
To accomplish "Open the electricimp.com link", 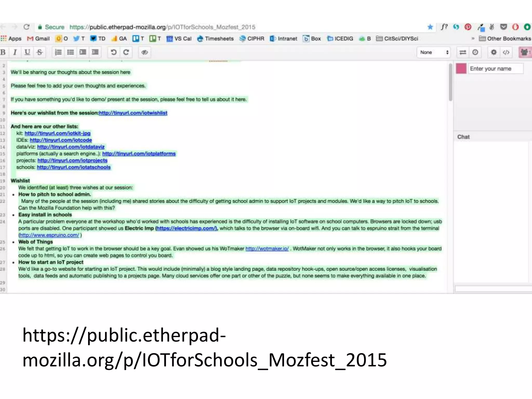I will (186, 228).
